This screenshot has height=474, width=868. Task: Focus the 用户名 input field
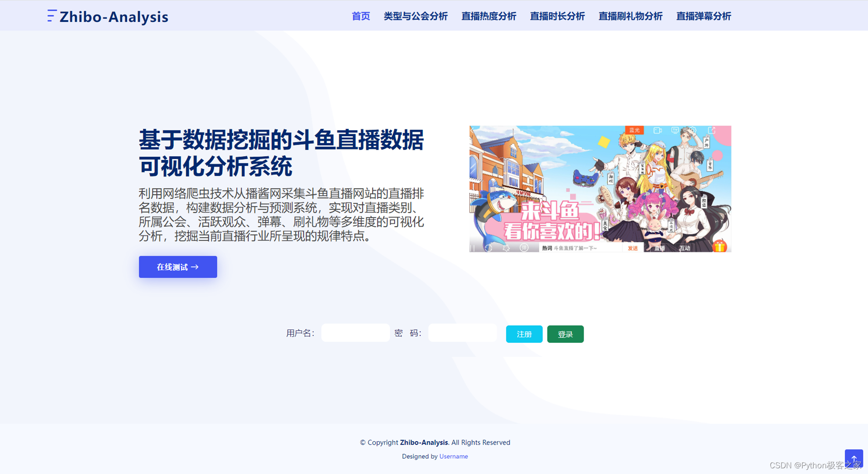pos(355,333)
